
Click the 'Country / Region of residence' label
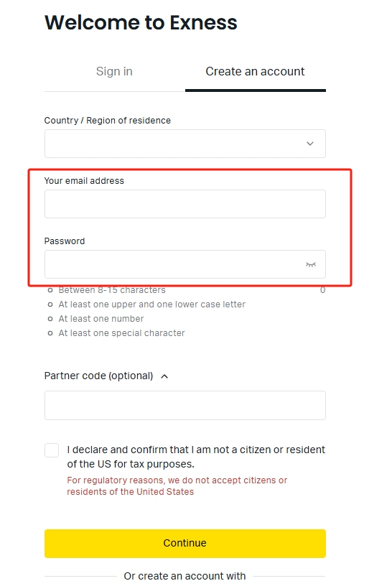[108, 121]
